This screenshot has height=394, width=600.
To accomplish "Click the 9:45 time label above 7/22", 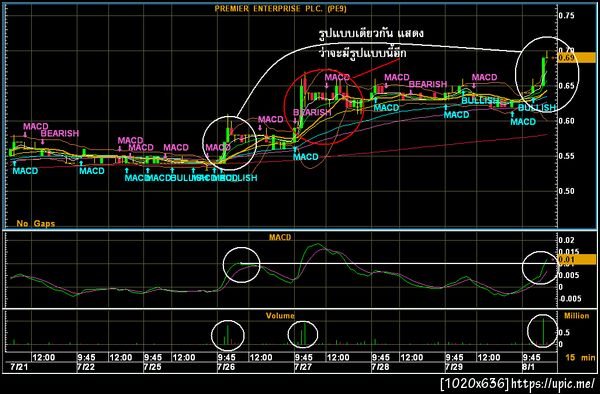I will click(86, 358).
